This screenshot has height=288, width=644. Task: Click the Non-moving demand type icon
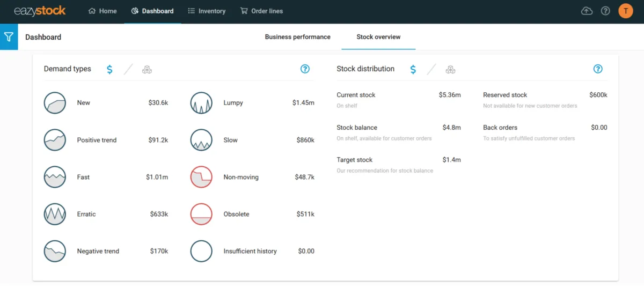[x=201, y=177]
